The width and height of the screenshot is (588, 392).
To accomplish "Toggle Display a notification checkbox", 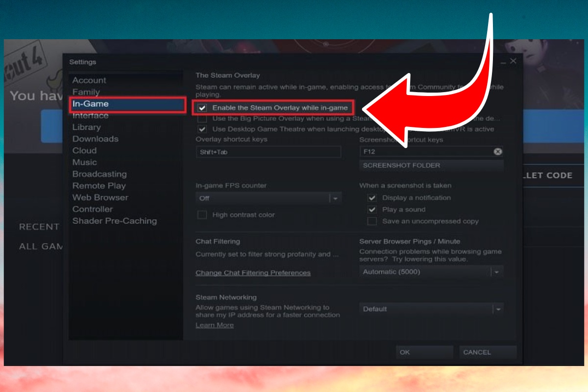I will (x=372, y=198).
